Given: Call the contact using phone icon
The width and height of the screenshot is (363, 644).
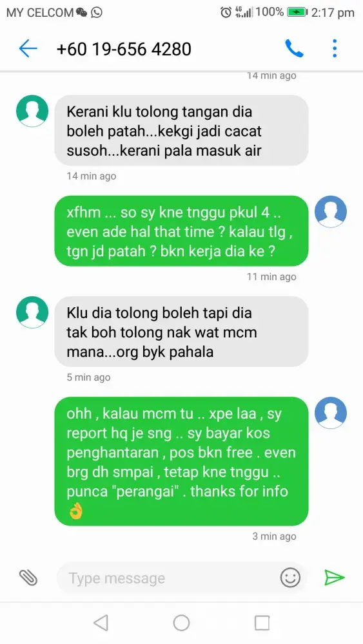Looking at the screenshot, I should coord(295,49).
